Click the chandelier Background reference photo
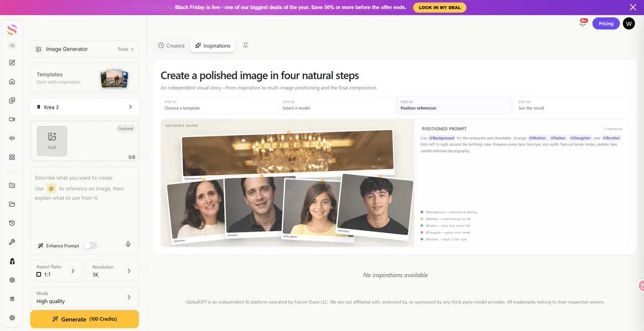This screenshot has height=331, width=644. [x=288, y=153]
